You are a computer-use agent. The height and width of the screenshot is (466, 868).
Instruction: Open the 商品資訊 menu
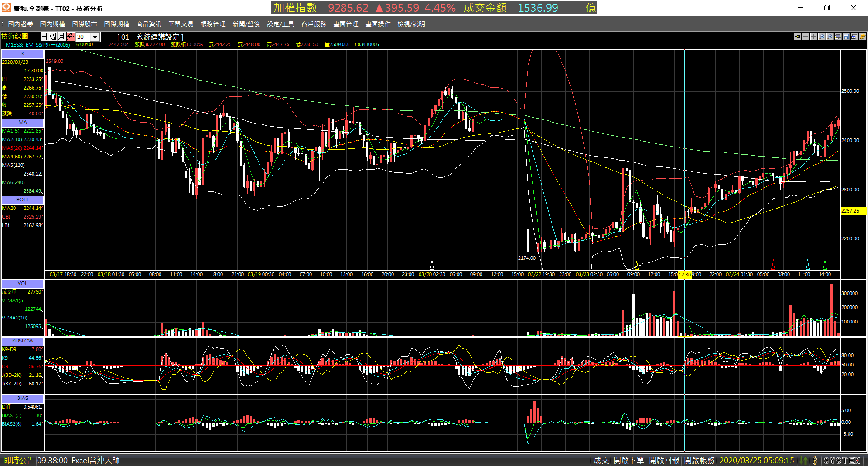149,24
